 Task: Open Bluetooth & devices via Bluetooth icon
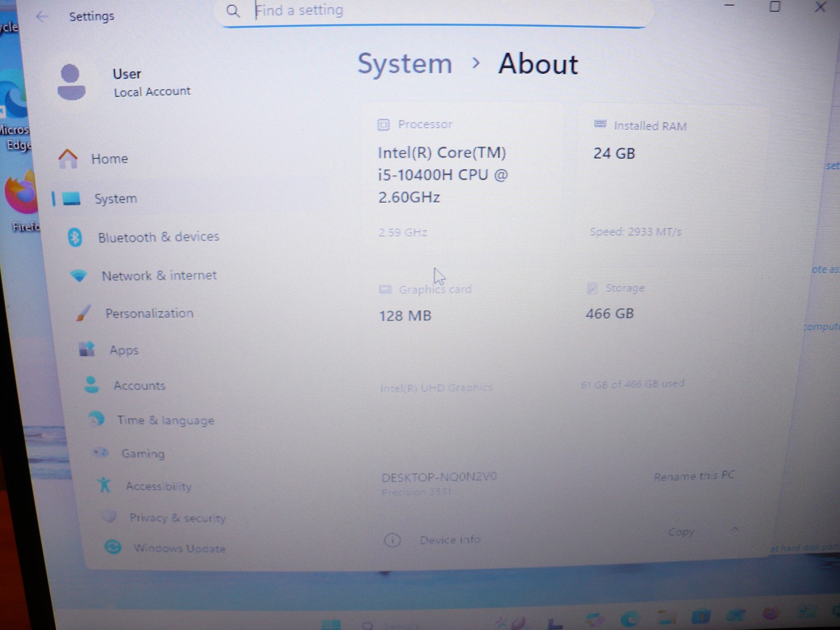coord(75,237)
